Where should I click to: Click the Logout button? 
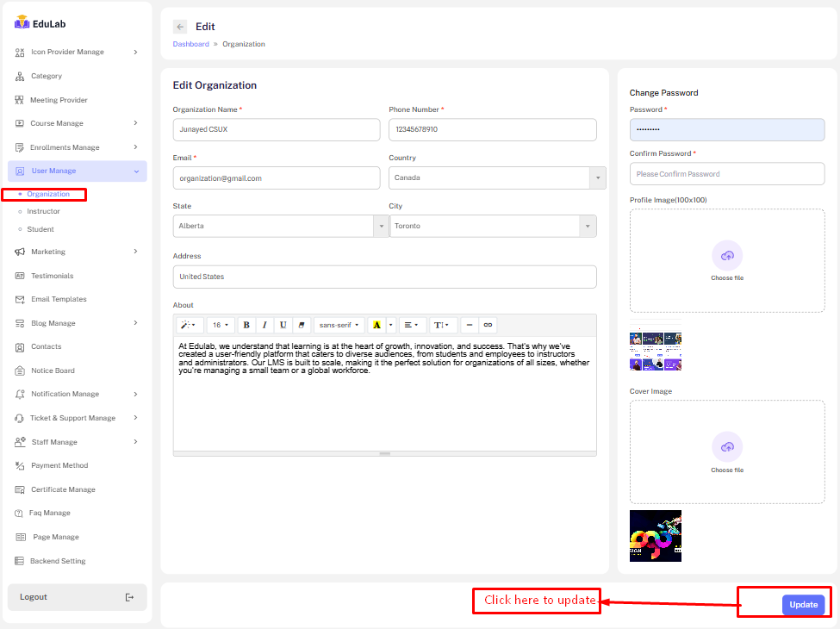(x=77, y=597)
